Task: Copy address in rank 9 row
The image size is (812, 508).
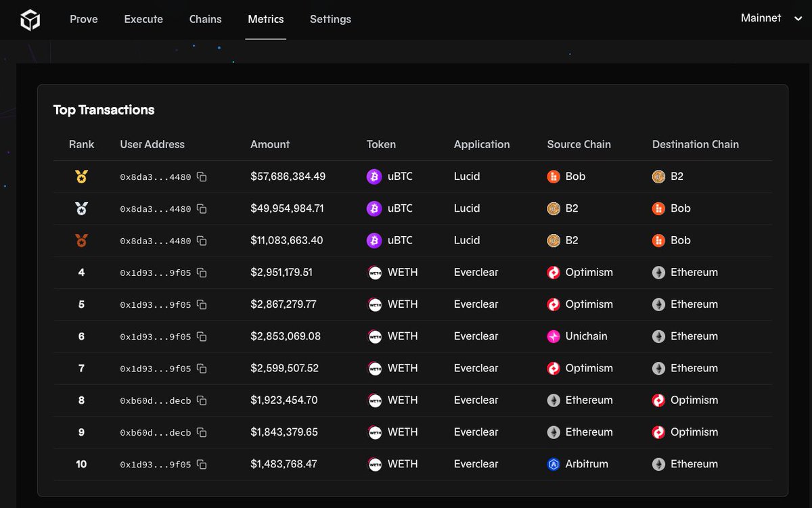Action: [202, 433]
